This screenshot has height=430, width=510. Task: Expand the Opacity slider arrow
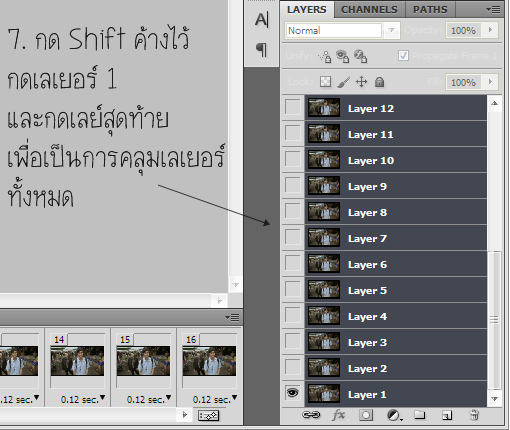(x=490, y=30)
